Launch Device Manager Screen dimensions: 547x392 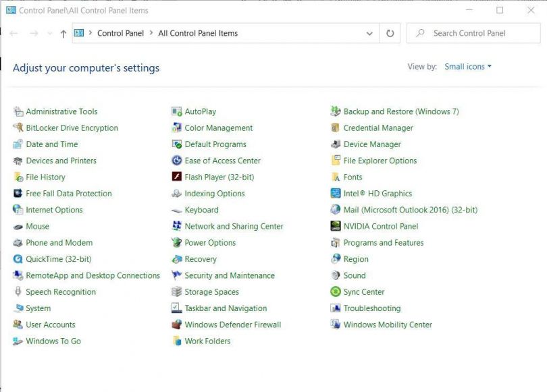(372, 144)
